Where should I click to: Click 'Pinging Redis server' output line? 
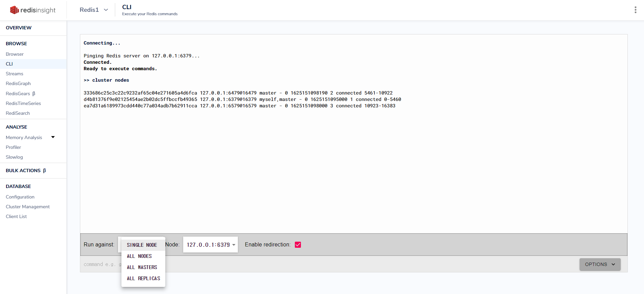coord(142,56)
